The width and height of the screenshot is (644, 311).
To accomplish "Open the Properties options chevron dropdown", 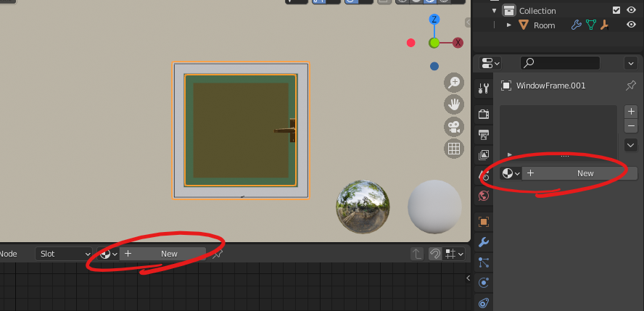I will pos(631,63).
